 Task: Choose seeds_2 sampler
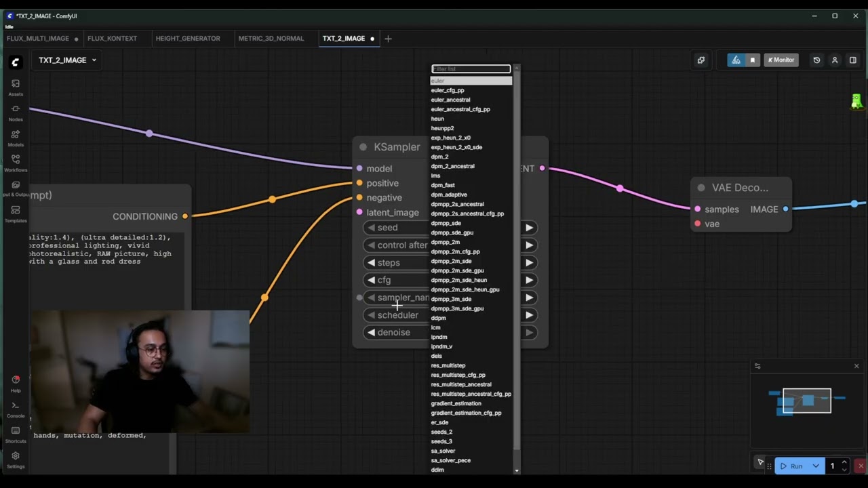(x=471, y=432)
